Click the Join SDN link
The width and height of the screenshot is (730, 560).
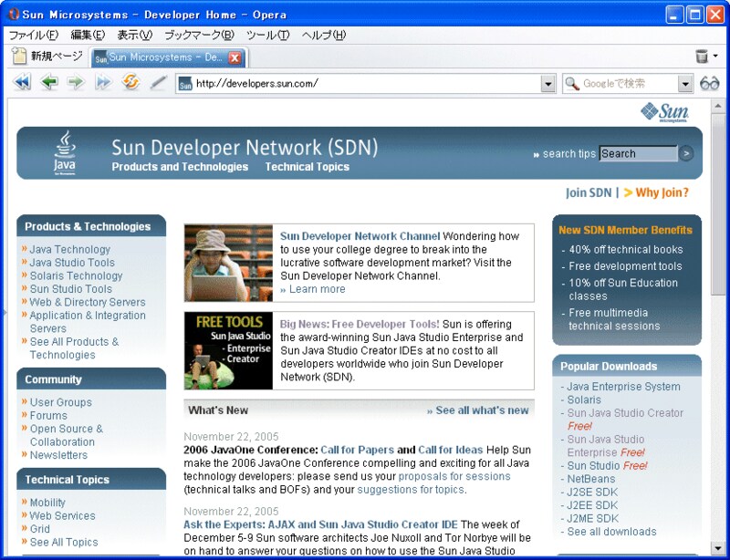click(589, 192)
